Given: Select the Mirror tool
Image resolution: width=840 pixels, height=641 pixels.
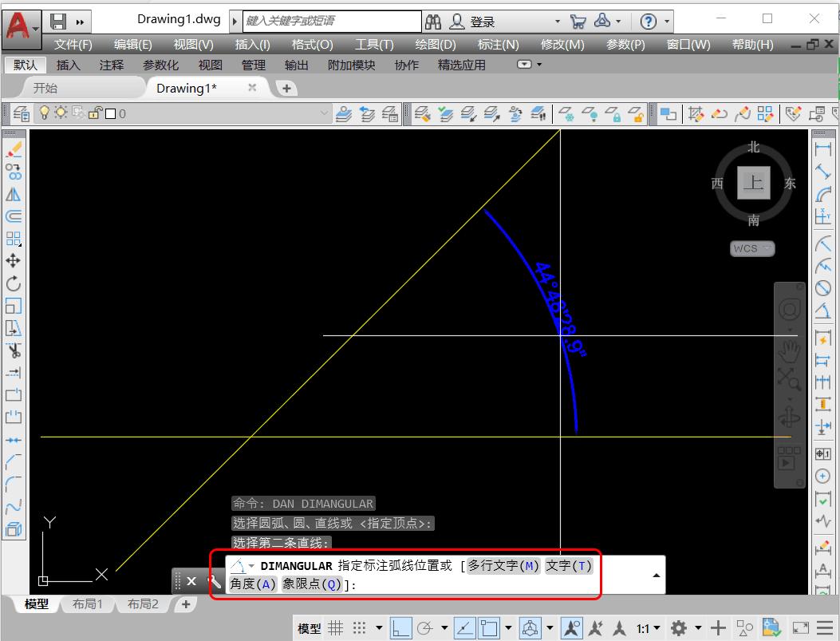Looking at the screenshot, I should [14, 194].
